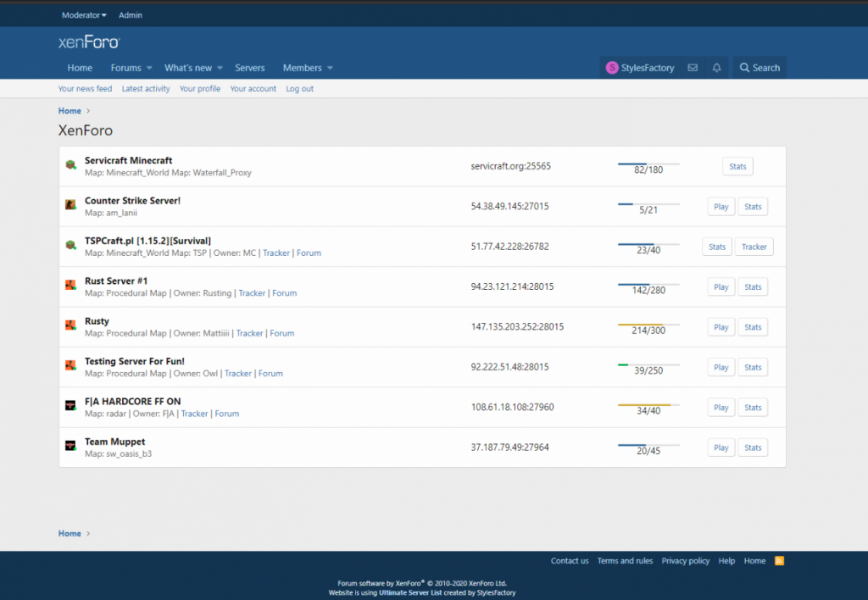Click the TSPCraft.pl game icon

coord(70,245)
